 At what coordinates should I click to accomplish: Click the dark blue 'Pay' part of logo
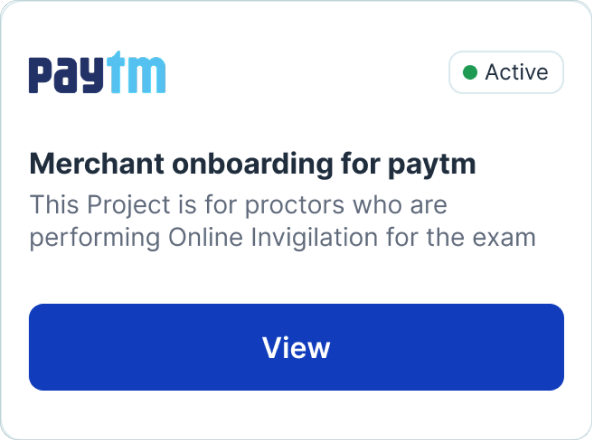coord(66,75)
